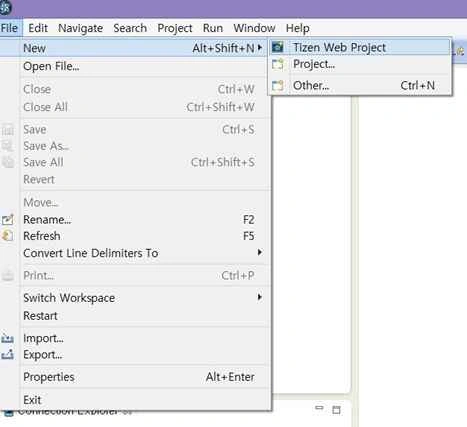Screen dimensions: 467x427
Task: Select Tizen Web Project icon in submenu
Action: coord(277,47)
